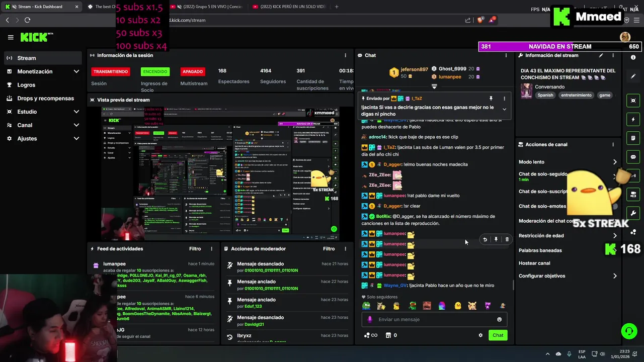Open Filtro in Acciones de moderador
This screenshot has height=362, width=644.
(329, 249)
